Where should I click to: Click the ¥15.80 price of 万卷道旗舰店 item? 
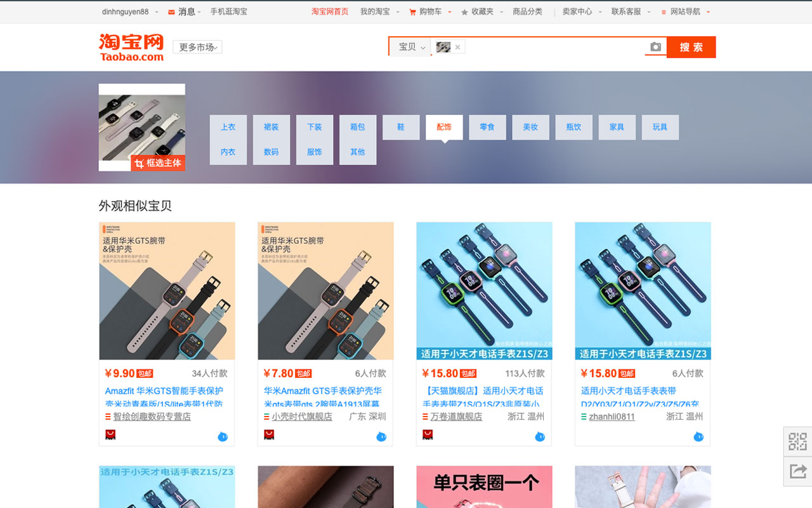tap(440, 373)
